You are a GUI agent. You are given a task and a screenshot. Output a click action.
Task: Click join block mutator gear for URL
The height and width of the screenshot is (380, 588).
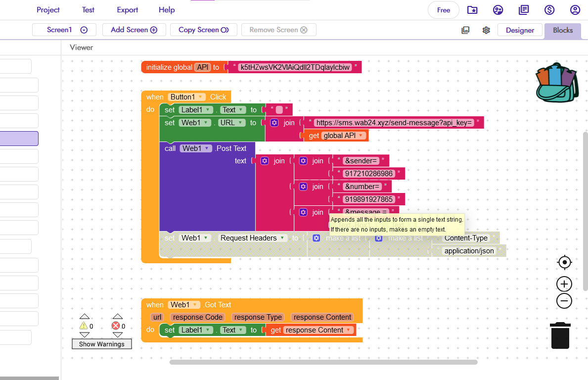coord(274,123)
